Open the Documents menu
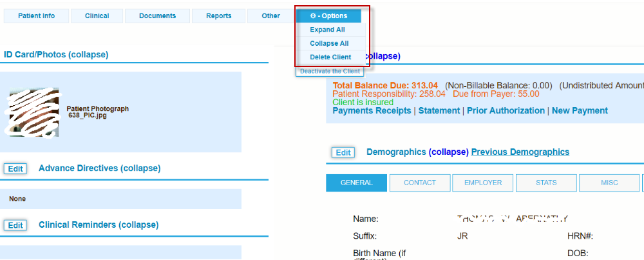 157,16
